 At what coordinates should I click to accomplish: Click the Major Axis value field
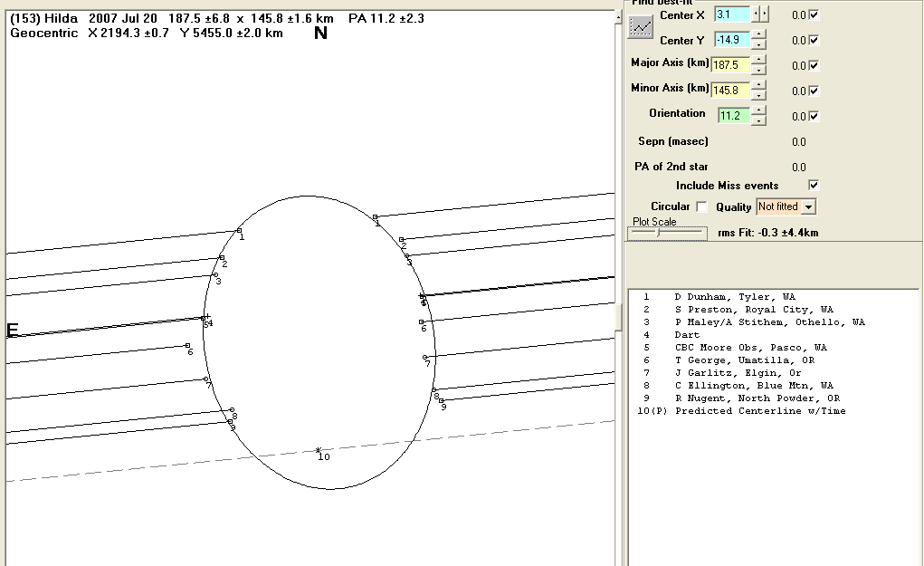pos(730,65)
